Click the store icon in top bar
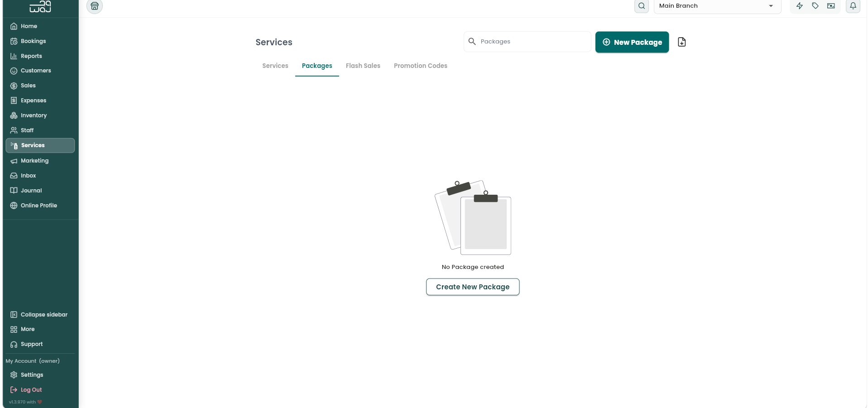The height and width of the screenshot is (408, 868). (x=95, y=6)
